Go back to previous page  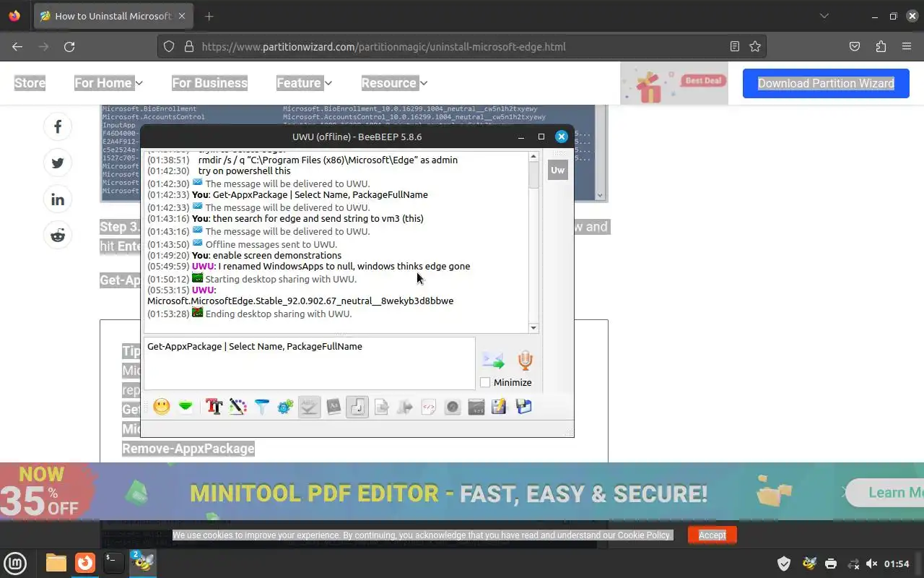pos(17,46)
